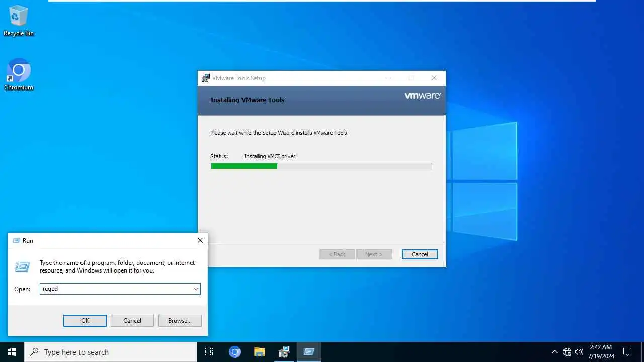644x362 pixels.
Task: Open the taskbar clock and date
Action: click(601, 352)
